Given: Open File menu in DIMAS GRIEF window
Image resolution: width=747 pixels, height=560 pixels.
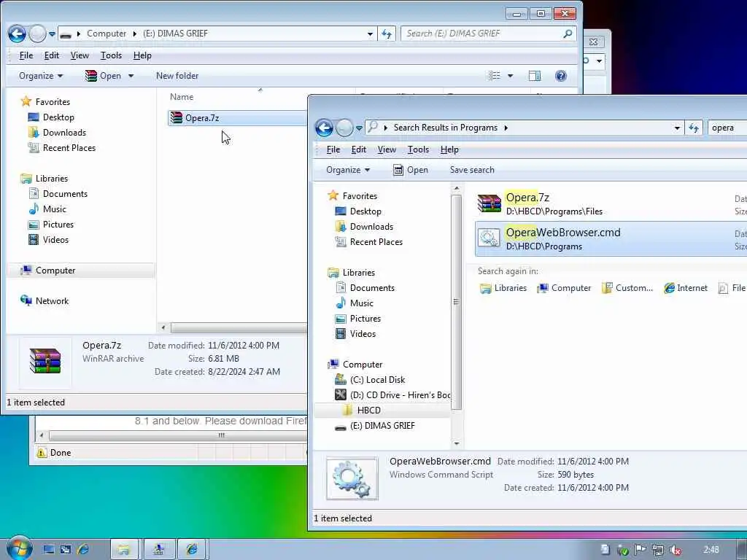Looking at the screenshot, I should click(26, 55).
